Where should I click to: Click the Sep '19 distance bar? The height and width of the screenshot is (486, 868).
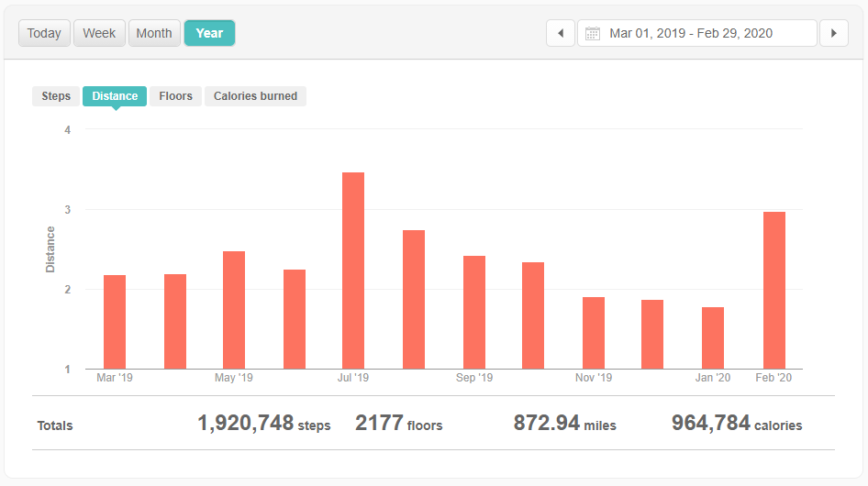click(x=474, y=312)
